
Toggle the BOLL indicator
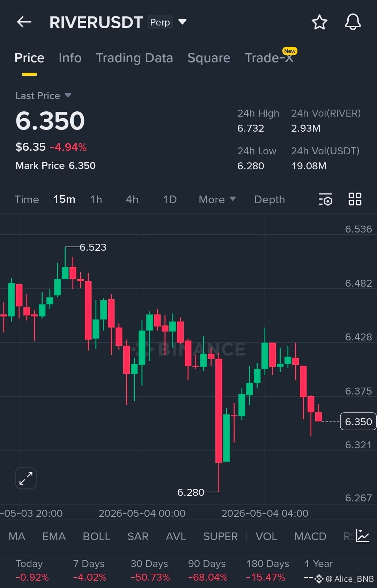pos(96,536)
